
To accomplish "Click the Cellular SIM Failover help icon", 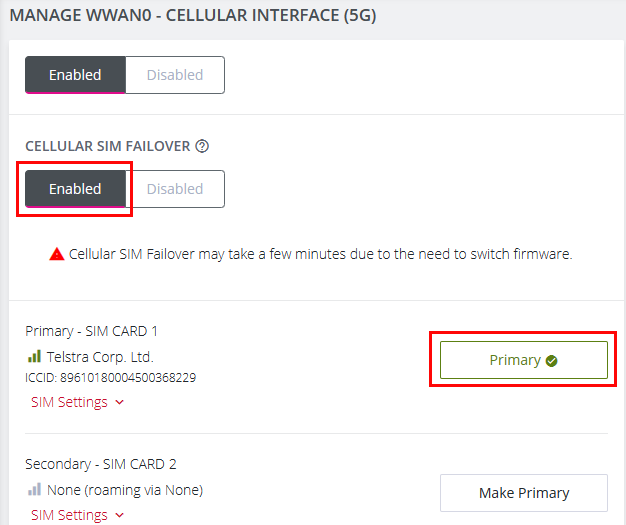I will pos(202,146).
